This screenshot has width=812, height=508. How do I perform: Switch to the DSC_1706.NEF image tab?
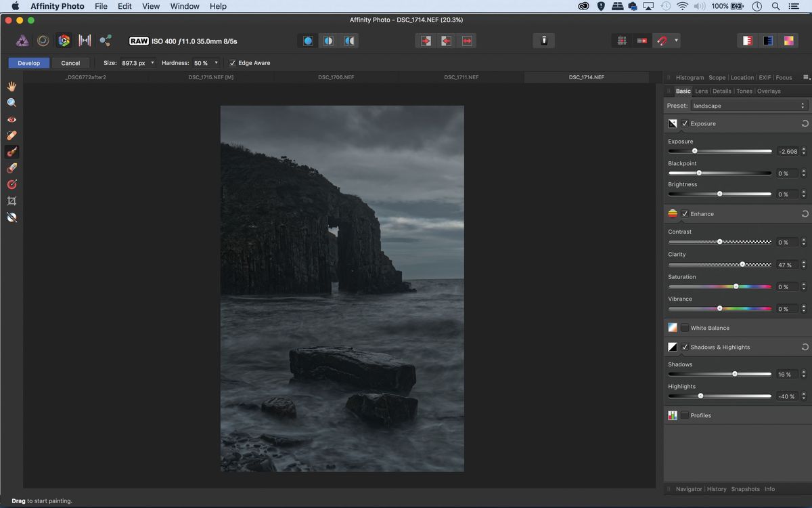coord(335,77)
